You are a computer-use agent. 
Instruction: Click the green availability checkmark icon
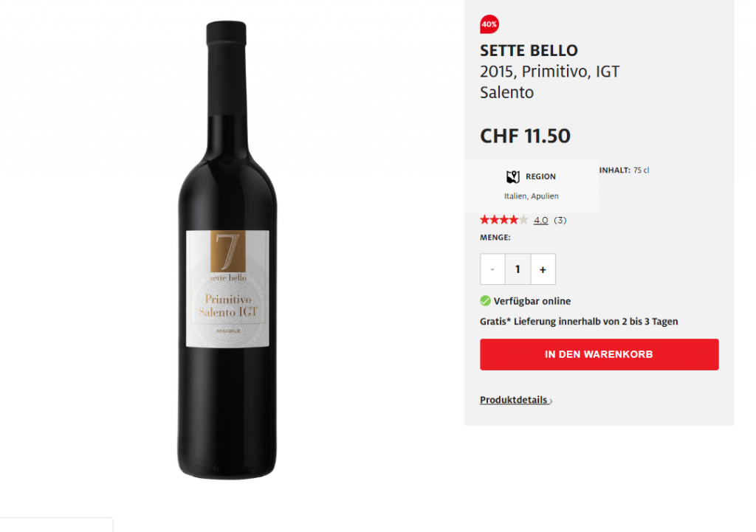pyautogui.click(x=485, y=301)
